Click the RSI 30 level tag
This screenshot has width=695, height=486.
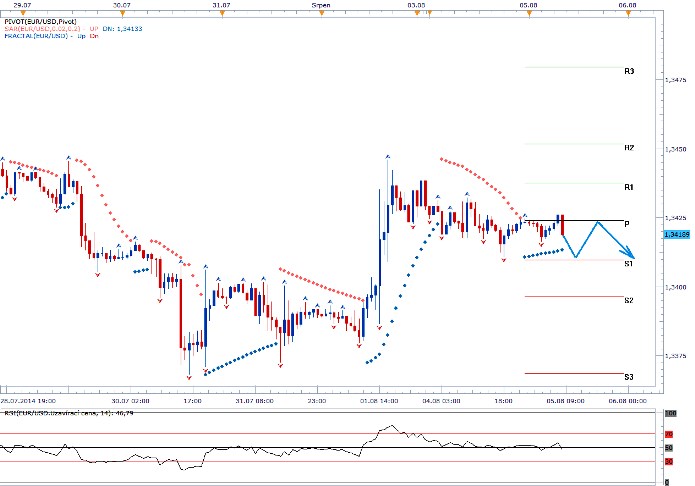pos(668,462)
